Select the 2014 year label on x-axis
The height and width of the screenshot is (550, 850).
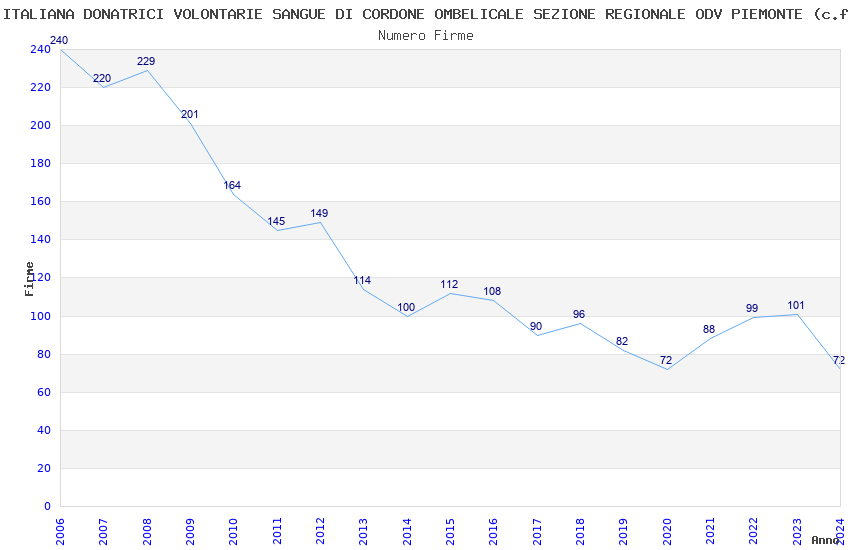click(407, 532)
